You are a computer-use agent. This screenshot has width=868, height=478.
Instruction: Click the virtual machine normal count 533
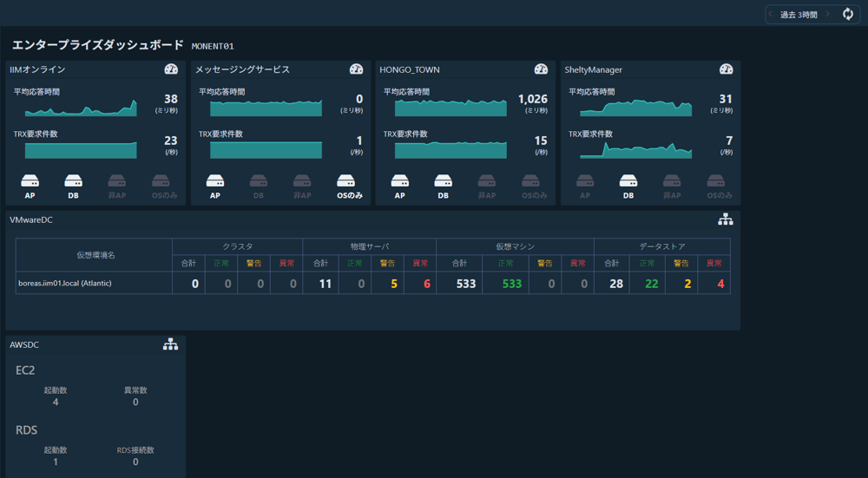[511, 284]
